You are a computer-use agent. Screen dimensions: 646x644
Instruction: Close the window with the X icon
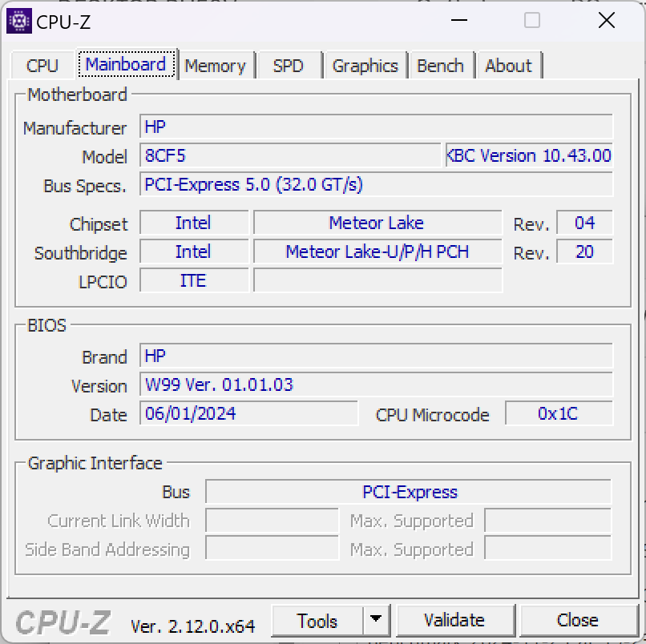pos(607,20)
